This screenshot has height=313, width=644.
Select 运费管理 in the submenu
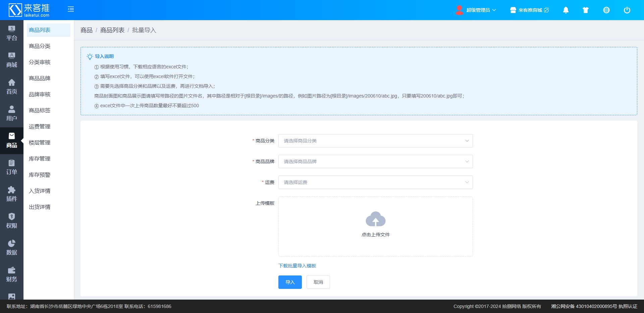tap(40, 127)
